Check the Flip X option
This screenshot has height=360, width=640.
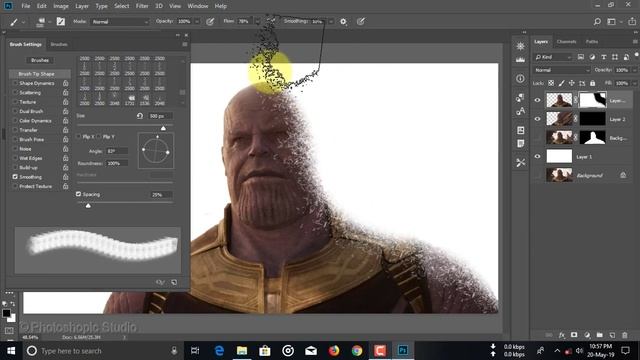[x=79, y=137]
